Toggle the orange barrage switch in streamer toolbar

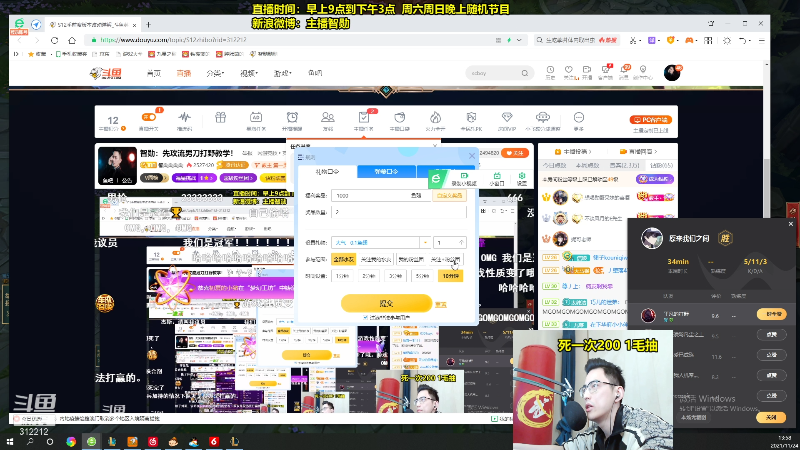[x=148, y=117]
